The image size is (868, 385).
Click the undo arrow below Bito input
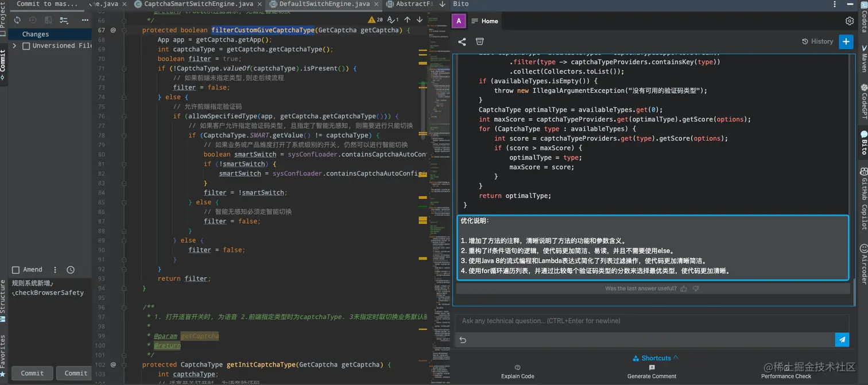click(x=463, y=340)
